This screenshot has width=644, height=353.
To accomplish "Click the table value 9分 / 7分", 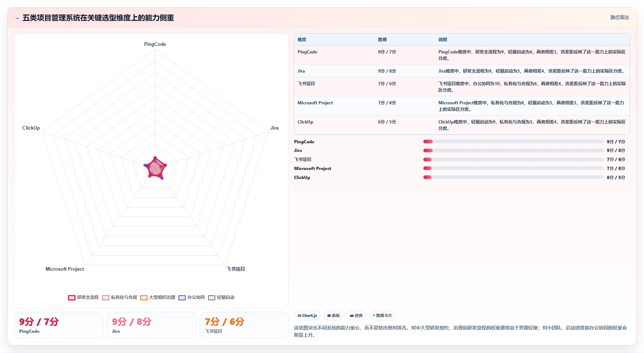I will 387,52.
